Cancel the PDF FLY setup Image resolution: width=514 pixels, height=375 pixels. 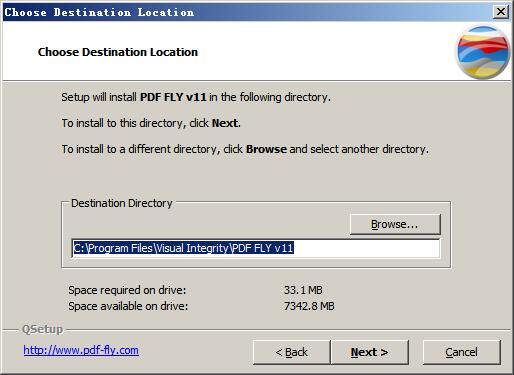click(462, 352)
